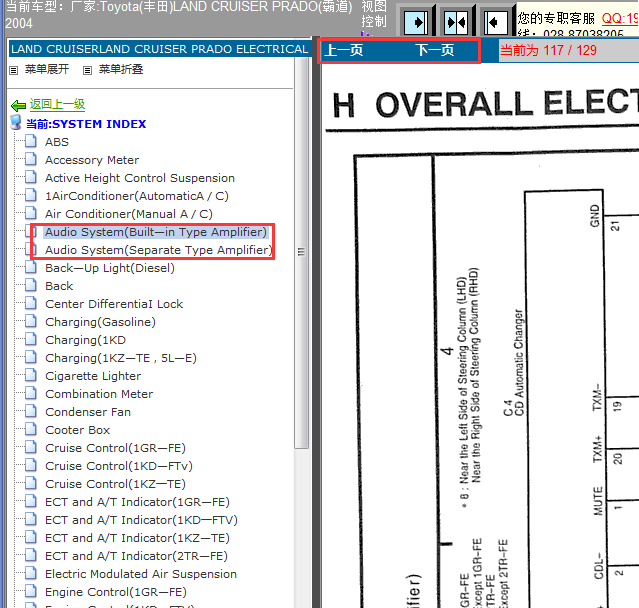The width and height of the screenshot is (639, 608).
Task: Click the system index panel vertical scrollbar
Action: pyautogui.click(x=302, y=252)
